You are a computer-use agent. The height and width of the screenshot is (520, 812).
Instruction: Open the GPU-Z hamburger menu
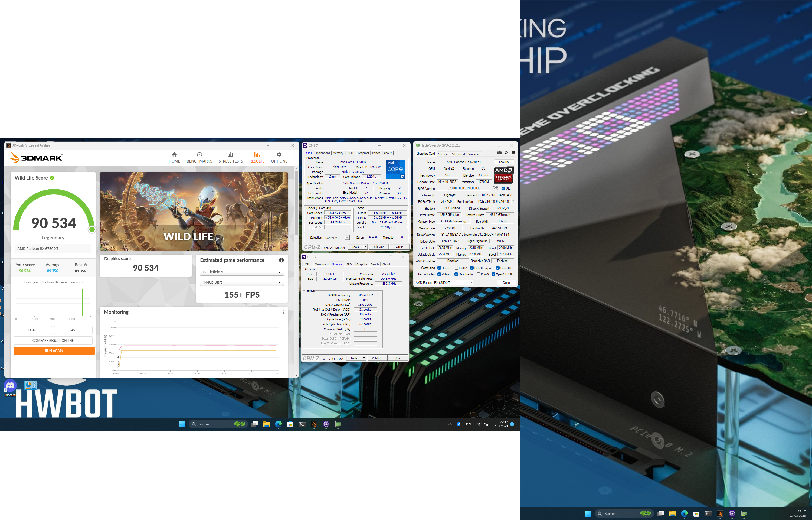(513, 153)
